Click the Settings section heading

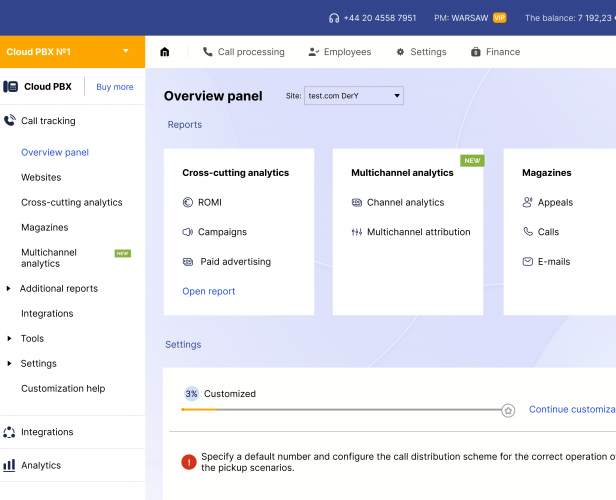[x=183, y=344]
